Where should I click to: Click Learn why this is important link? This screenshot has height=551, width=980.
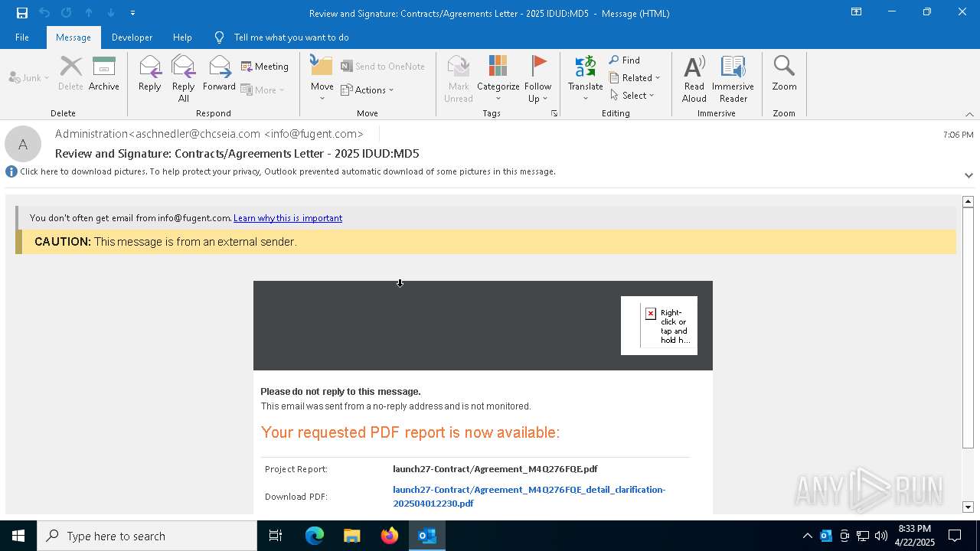click(x=288, y=218)
